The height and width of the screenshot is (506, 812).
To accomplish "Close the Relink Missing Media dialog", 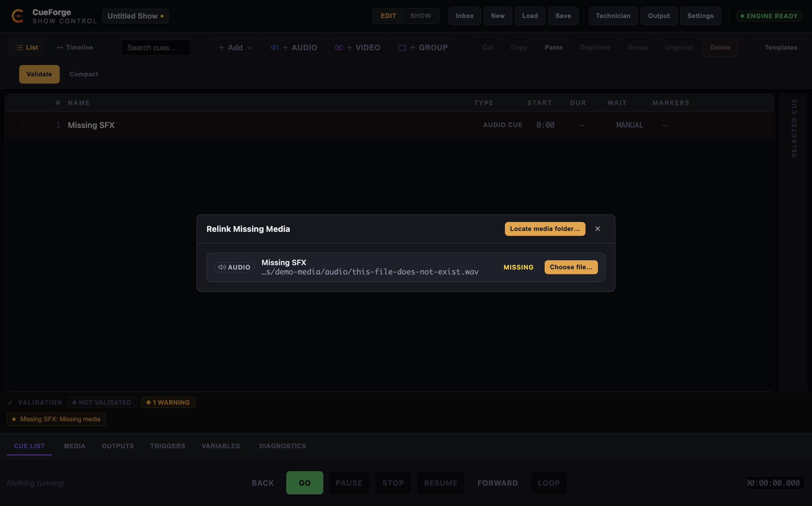I will point(598,229).
